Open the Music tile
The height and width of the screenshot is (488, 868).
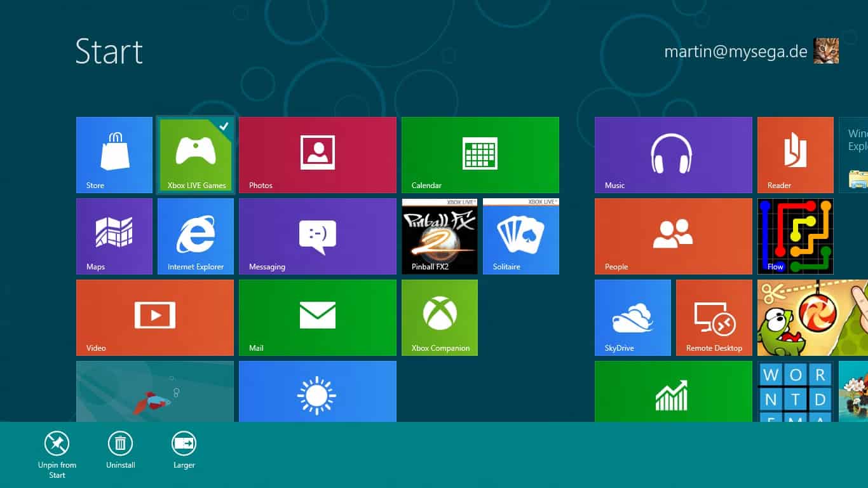[674, 155]
